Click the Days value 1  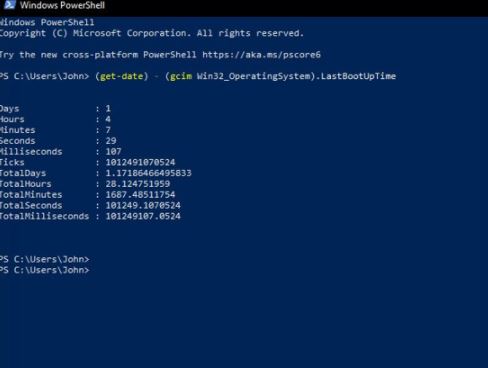(108, 109)
